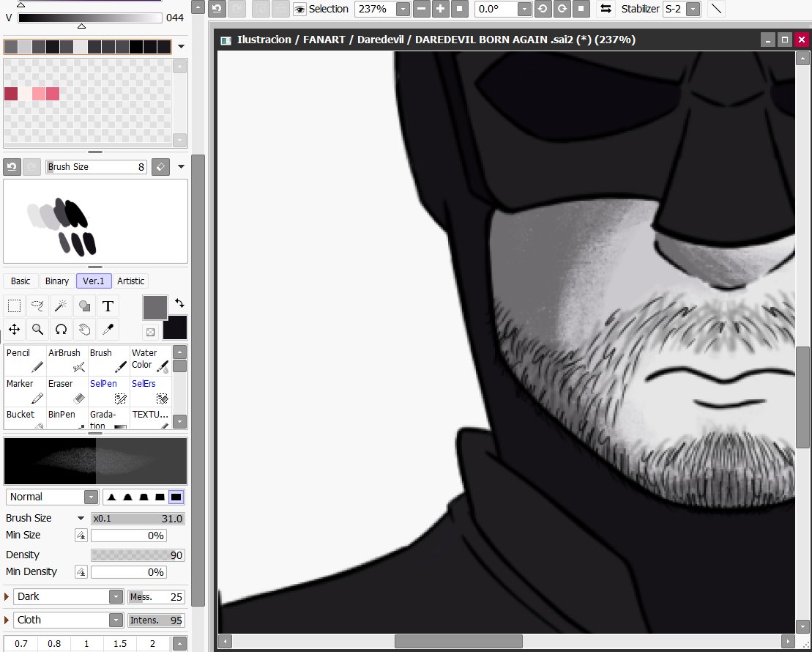812x652 pixels.
Task: Pick the 0.7 brush size preset
Action: click(x=21, y=644)
